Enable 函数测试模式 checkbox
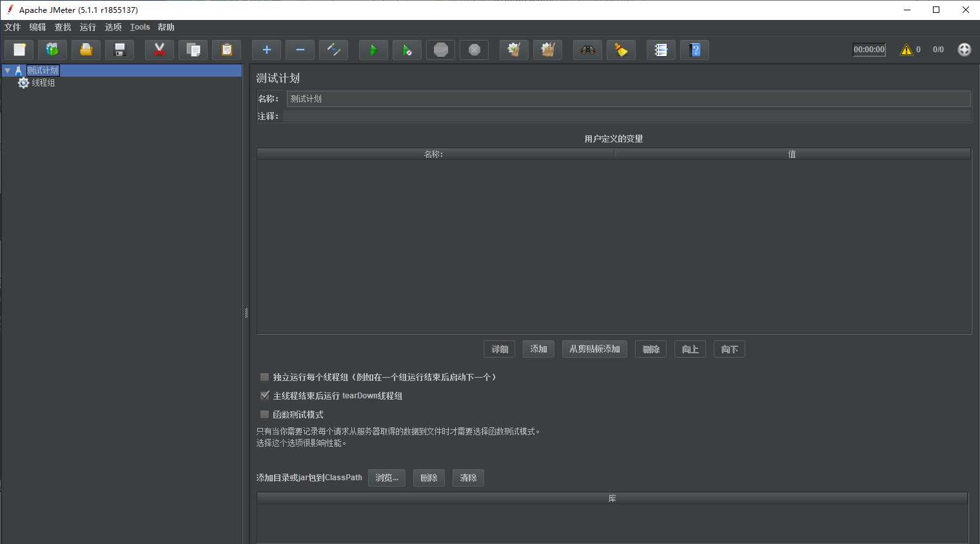The height and width of the screenshot is (544, 980). (264, 414)
